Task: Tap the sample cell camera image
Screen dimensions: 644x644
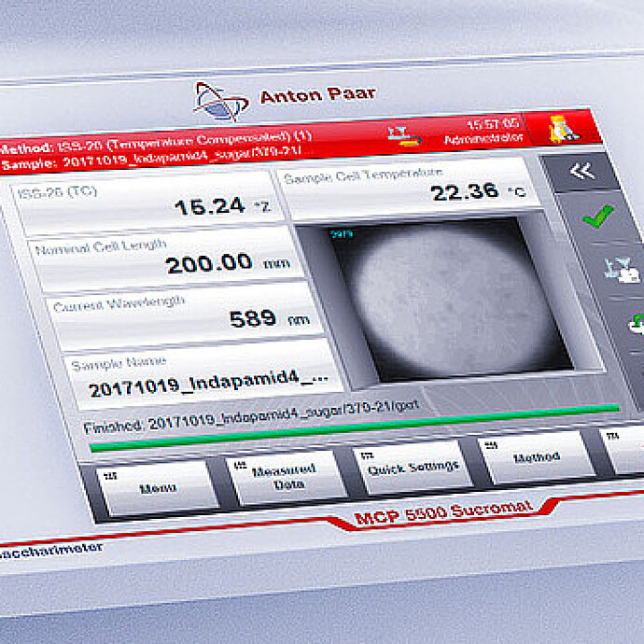Action: coord(439,297)
